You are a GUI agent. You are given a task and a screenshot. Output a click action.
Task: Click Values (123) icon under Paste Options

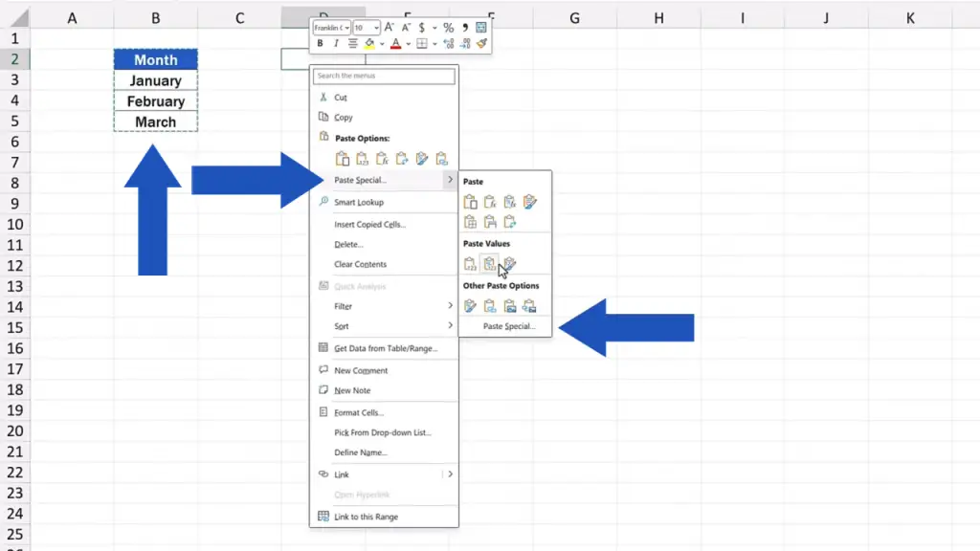tap(362, 159)
